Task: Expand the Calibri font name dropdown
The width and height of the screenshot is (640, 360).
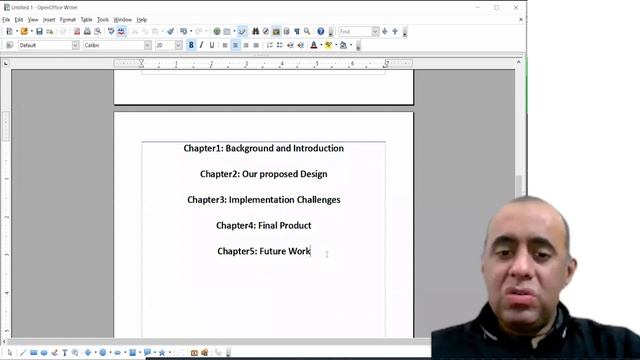Action: [x=148, y=45]
